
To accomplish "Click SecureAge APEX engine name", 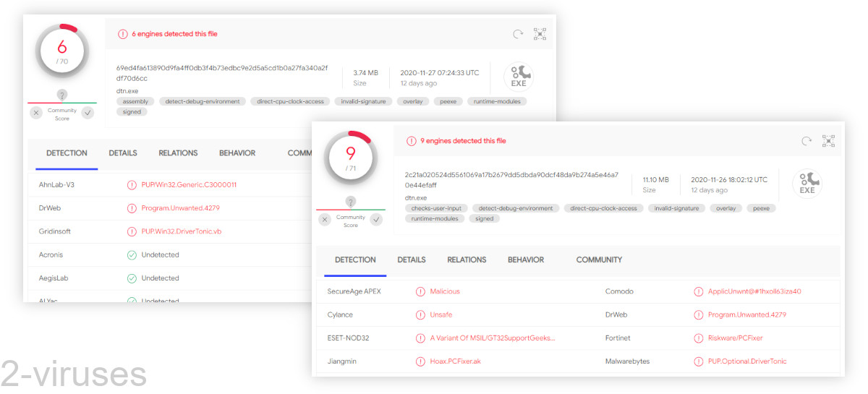I will point(354,291).
